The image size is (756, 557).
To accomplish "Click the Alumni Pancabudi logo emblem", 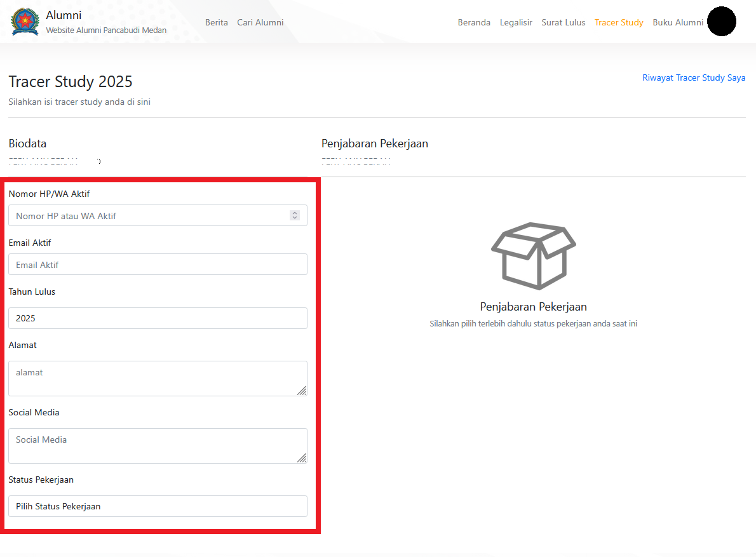I will click(x=25, y=22).
